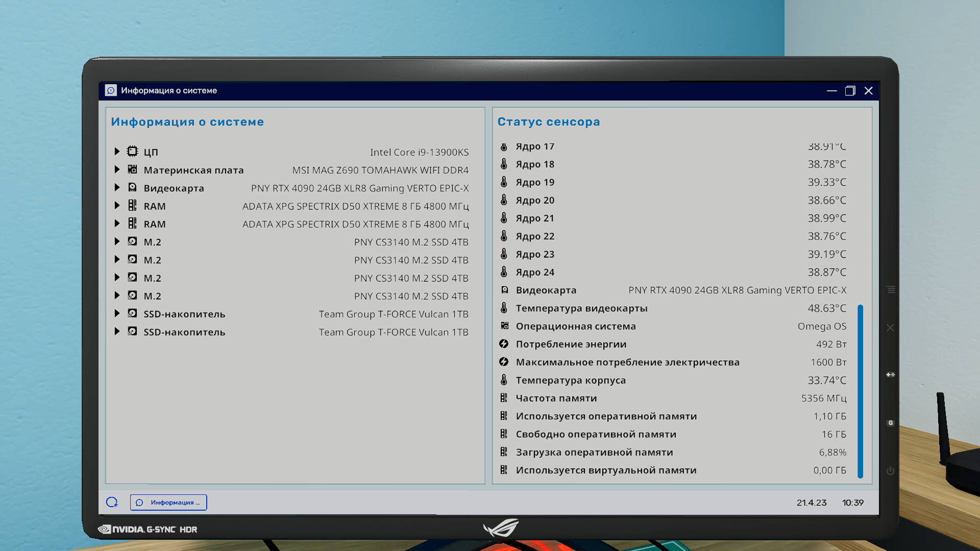Viewport: 980px width, 551px height.
Task: Click the GPU icon in sensor status panel
Action: click(504, 290)
